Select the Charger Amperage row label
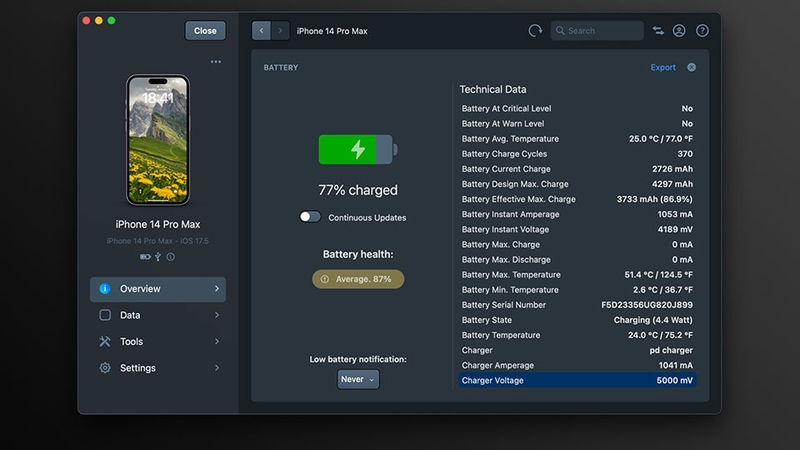 (x=497, y=365)
